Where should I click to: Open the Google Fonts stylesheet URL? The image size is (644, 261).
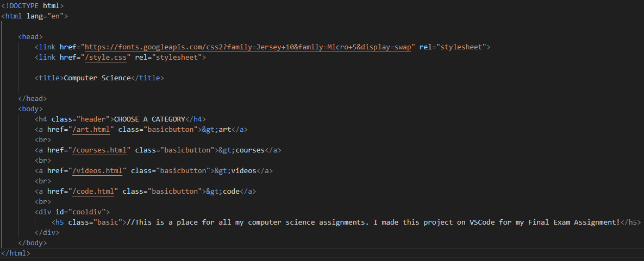point(248,47)
